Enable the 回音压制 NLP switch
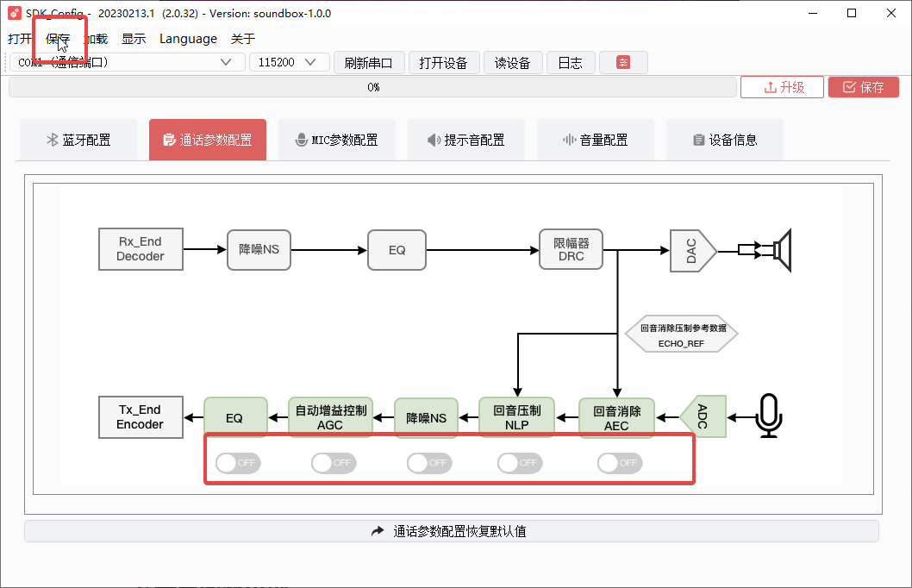The height and width of the screenshot is (588, 912). (520, 463)
